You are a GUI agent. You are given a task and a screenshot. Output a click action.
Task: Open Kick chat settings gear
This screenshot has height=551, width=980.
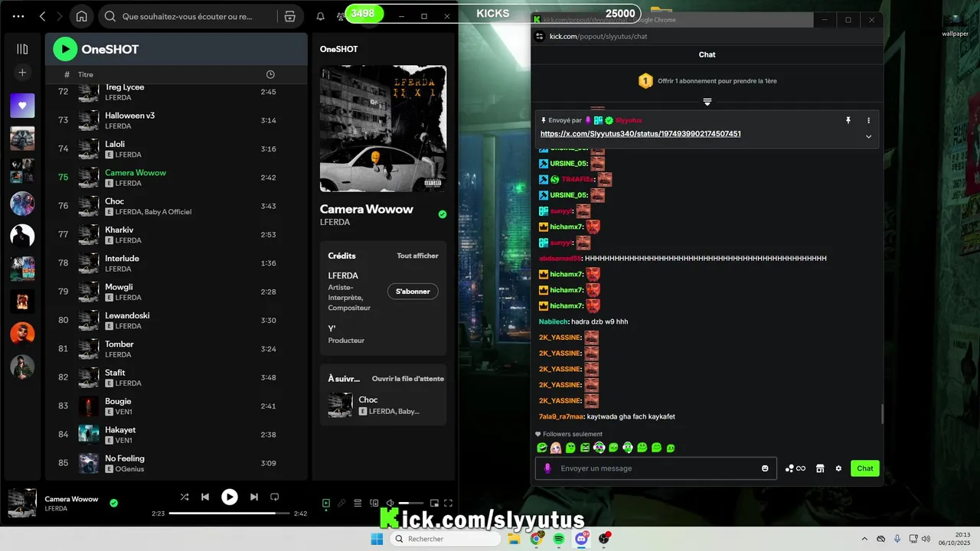[838, 468]
